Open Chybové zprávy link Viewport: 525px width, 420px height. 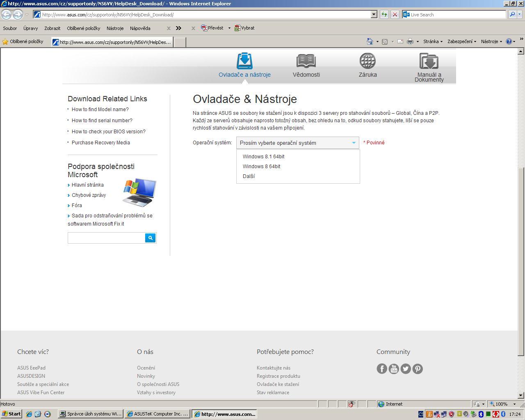pyautogui.click(x=89, y=195)
